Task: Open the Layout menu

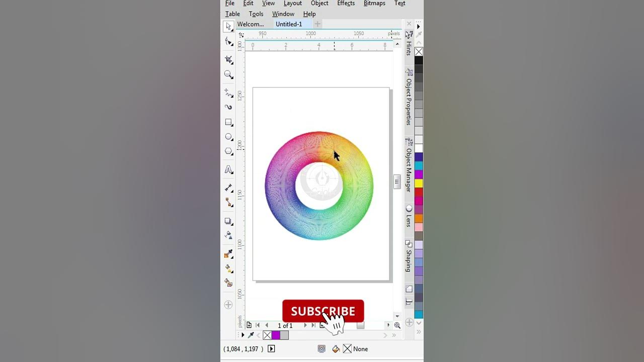Action: click(x=293, y=4)
